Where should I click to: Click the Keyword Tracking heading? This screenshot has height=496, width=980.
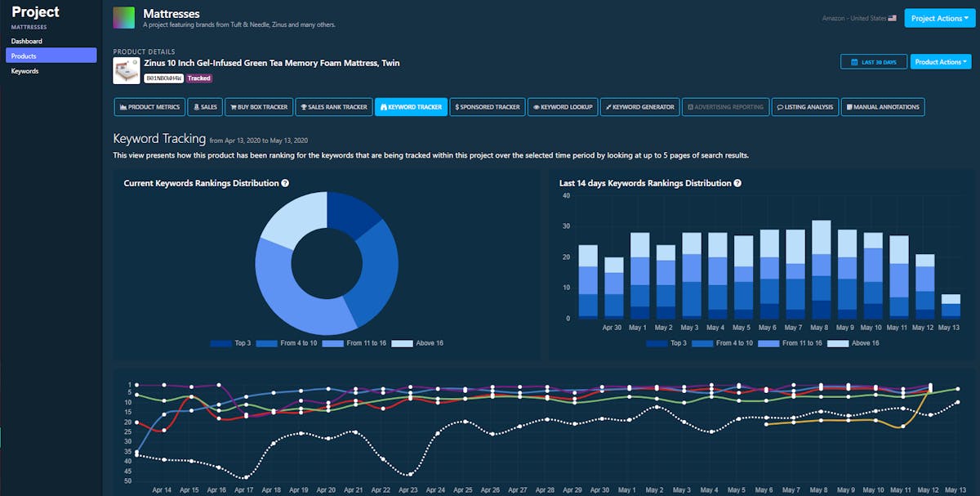pyautogui.click(x=159, y=139)
